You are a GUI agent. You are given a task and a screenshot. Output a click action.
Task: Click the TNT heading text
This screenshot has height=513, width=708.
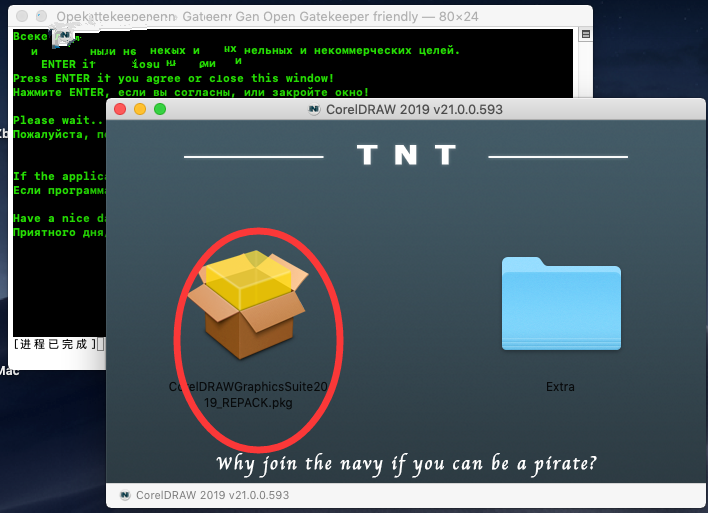406,155
